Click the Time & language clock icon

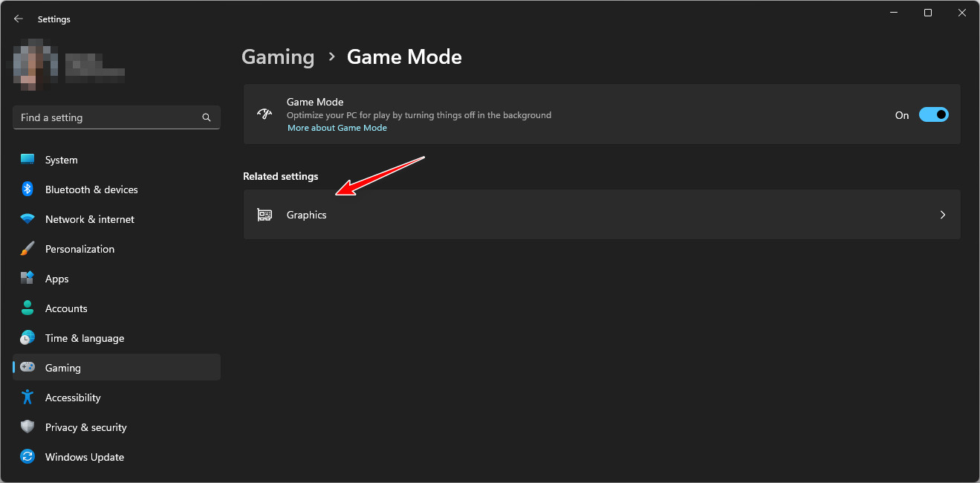(x=27, y=338)
